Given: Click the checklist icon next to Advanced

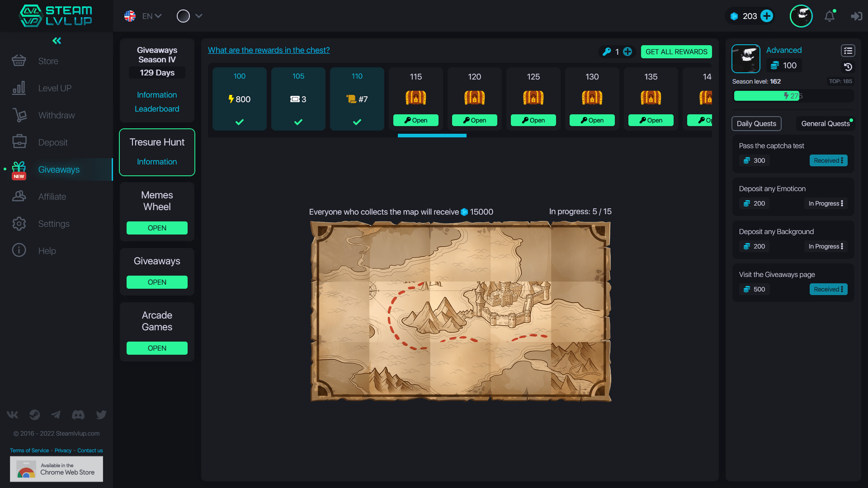Looking at the screenshot, I should [848, 51].
